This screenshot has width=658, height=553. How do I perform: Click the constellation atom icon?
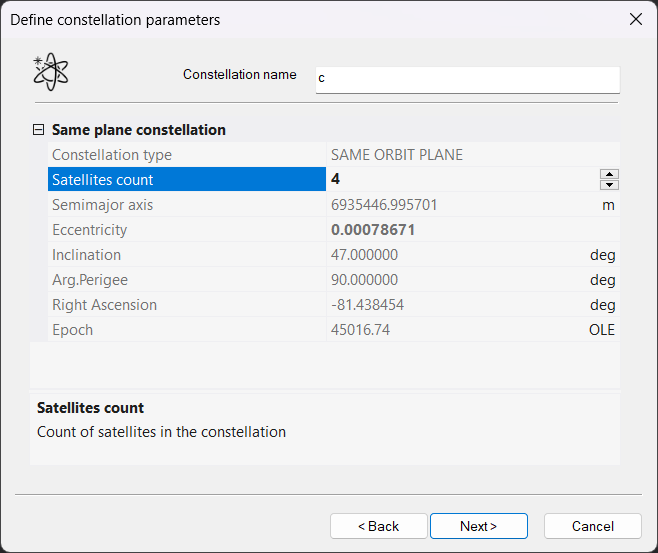51,72
